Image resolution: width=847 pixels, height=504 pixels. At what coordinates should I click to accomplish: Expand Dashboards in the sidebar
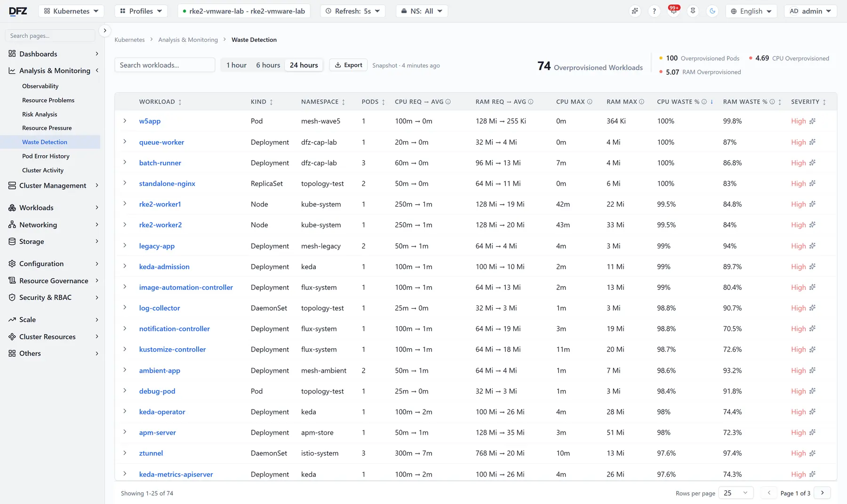click(54, 54)
